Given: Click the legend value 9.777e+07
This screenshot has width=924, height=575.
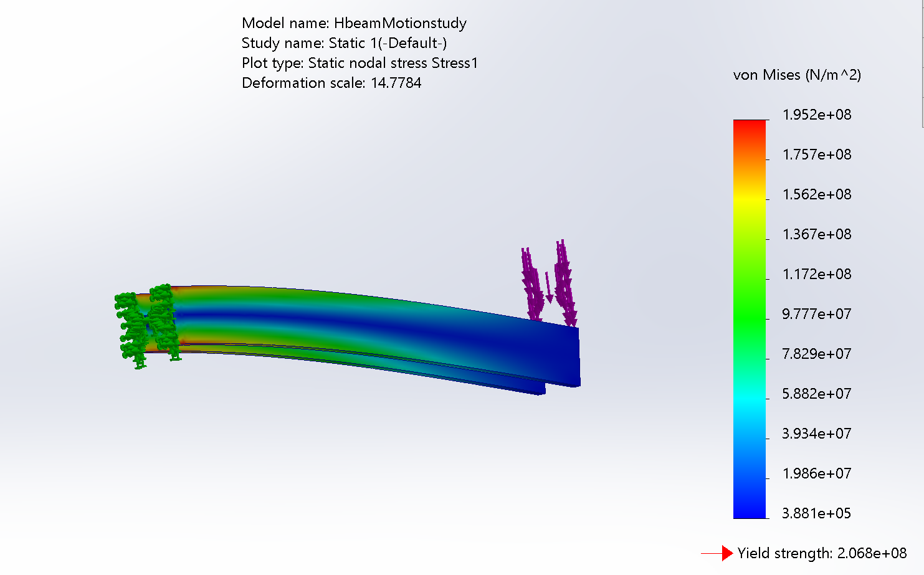Looking at the screenshot, I should click(816, 314).
